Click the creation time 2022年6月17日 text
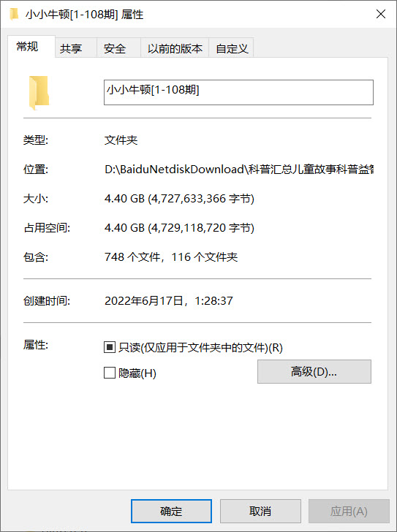The image size is (397, 532). [x=169, y=300]
